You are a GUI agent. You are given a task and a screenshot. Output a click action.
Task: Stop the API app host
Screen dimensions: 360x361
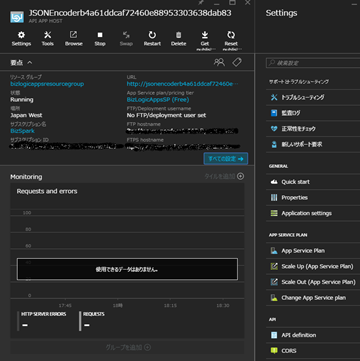[100, 38]
